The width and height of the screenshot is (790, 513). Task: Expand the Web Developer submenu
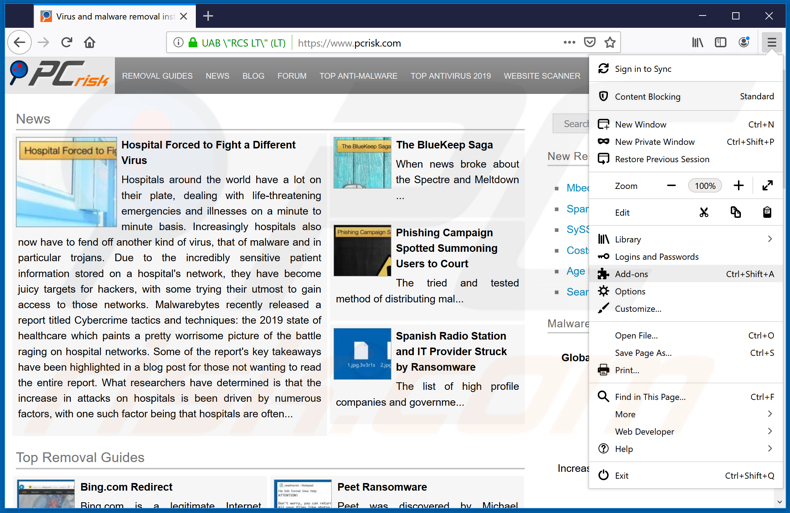685,432
